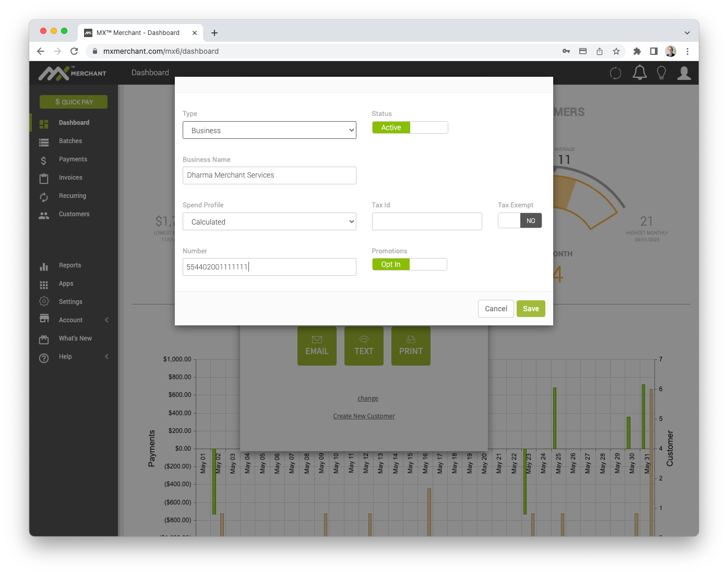
Task: Click the Create New Customer link
Action: [x=364, y=416]
